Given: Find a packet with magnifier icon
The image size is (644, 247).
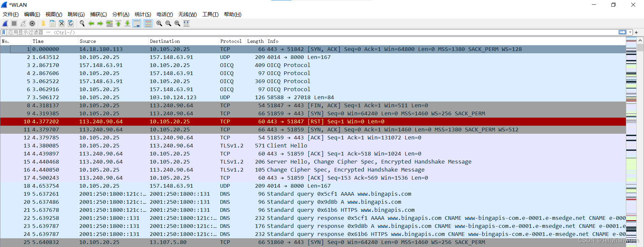Looking at the screenshot, I should [82, 23].
